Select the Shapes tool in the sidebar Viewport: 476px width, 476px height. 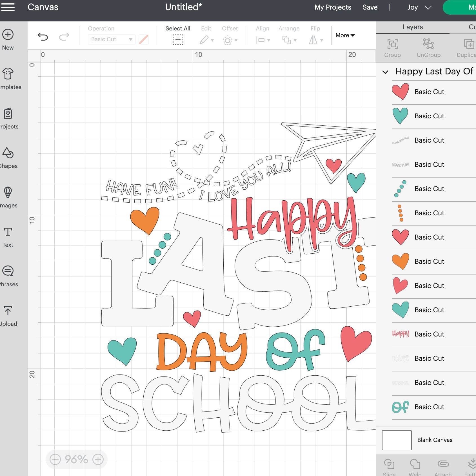8,157
